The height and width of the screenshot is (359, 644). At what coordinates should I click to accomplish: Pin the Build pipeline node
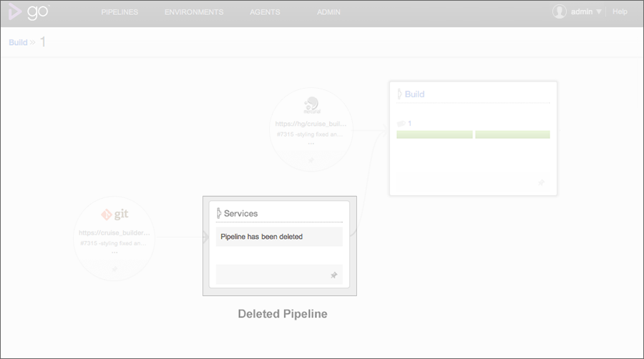pyautogui.click(x=542, y=182)
